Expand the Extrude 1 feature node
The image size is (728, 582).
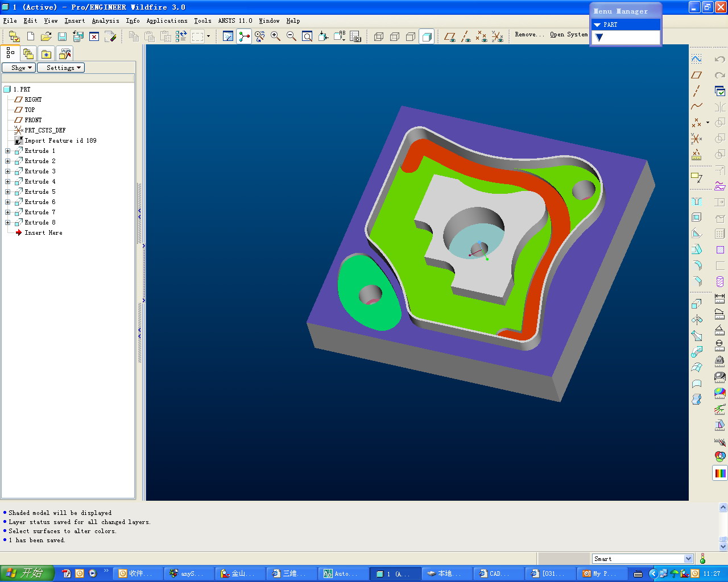(x=8, y=151)
